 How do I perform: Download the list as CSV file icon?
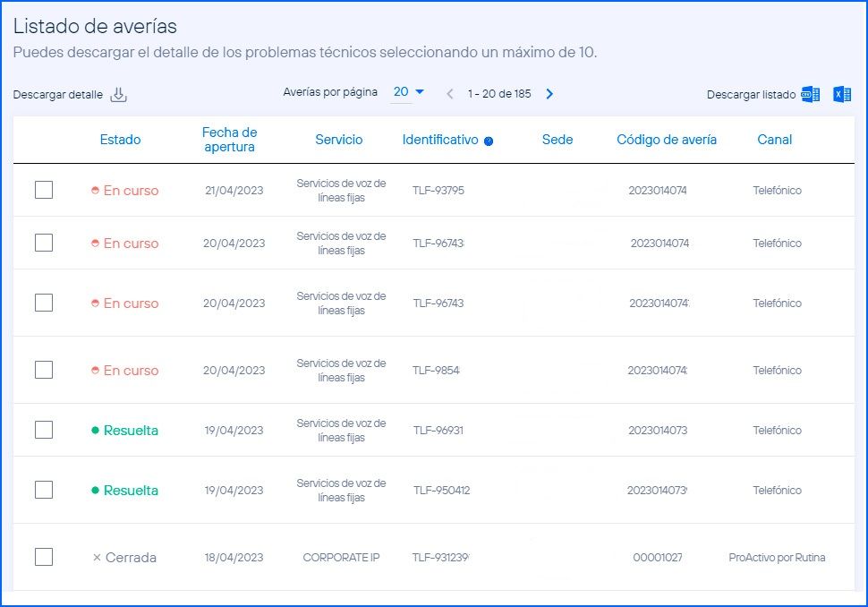811,95
